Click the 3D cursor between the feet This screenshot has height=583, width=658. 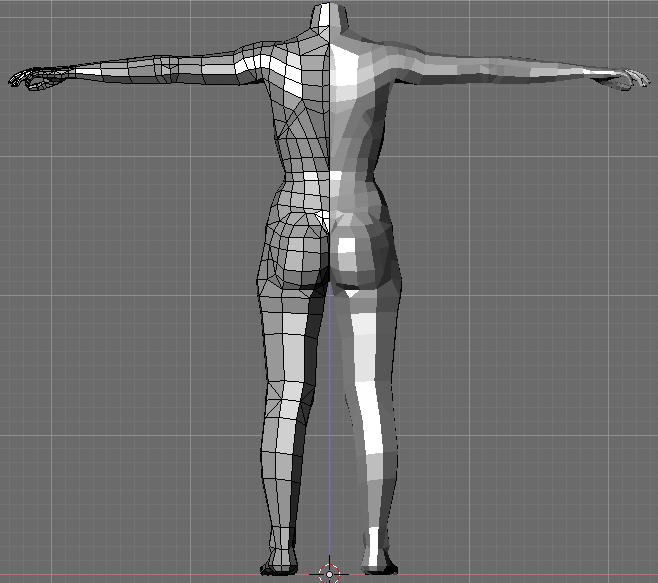click(x=329, y=573)
